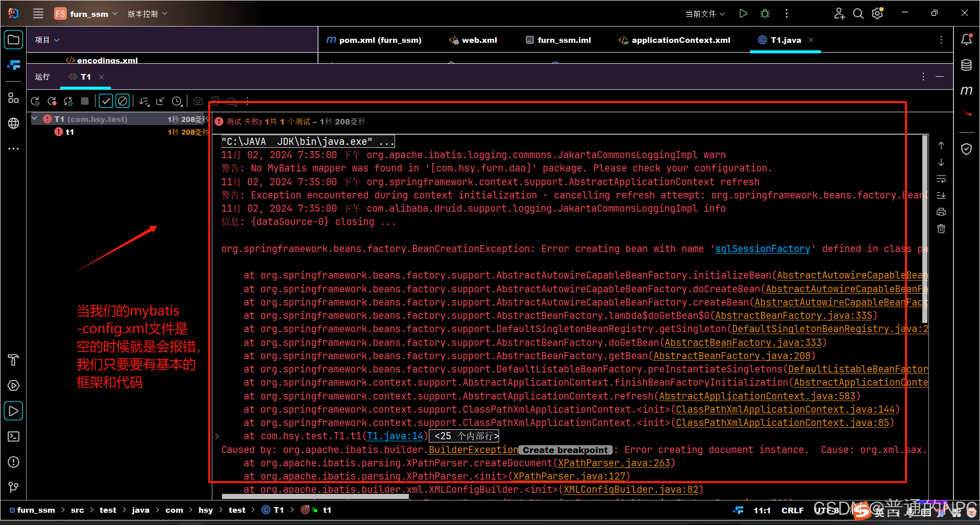The image size is (980, 525).
Task: Open Code With Me add user
Action: [839, 14]
